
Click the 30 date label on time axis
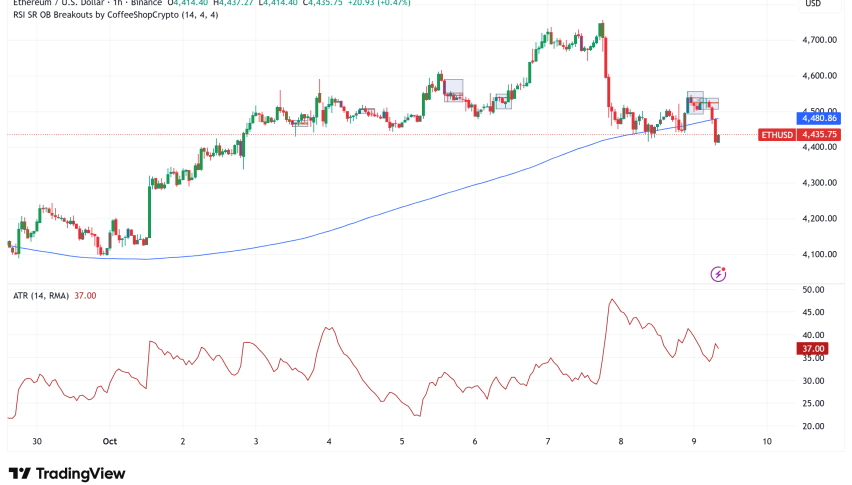click(37, 440)
